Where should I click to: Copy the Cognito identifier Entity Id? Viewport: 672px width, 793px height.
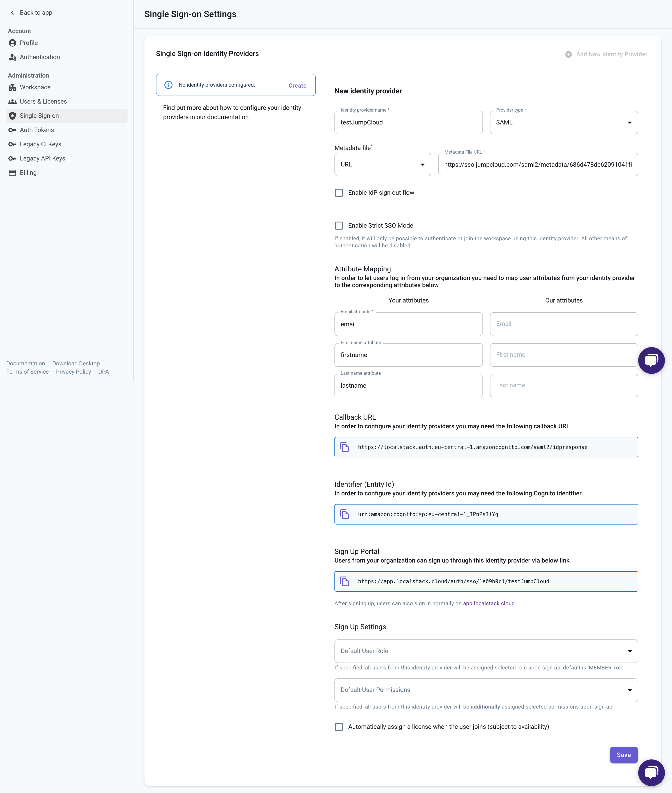coord(344,514)
